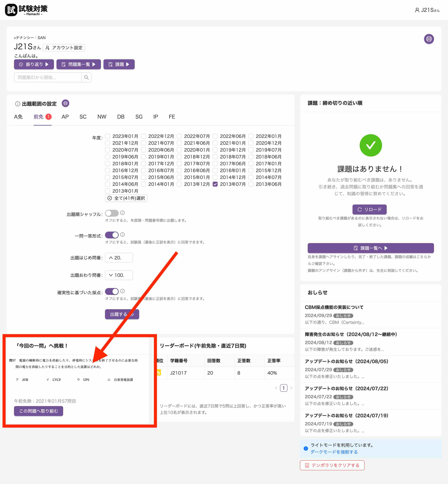Click lifebuoy icon beside 出題範囲の設定

pos(65,103)
